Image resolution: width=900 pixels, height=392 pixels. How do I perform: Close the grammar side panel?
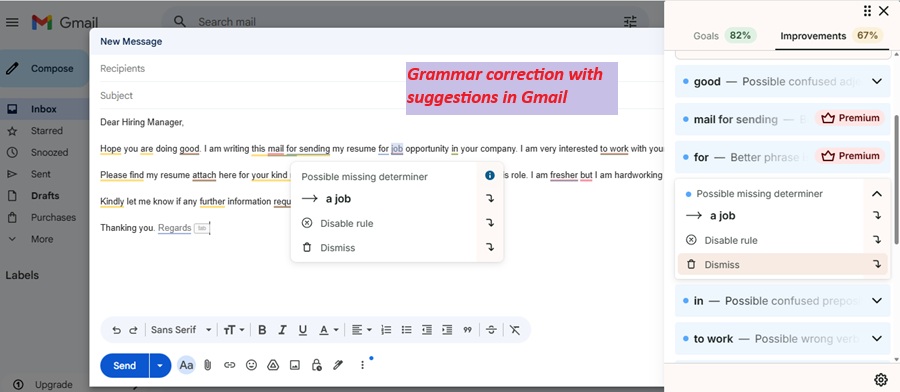coord(884,10)
